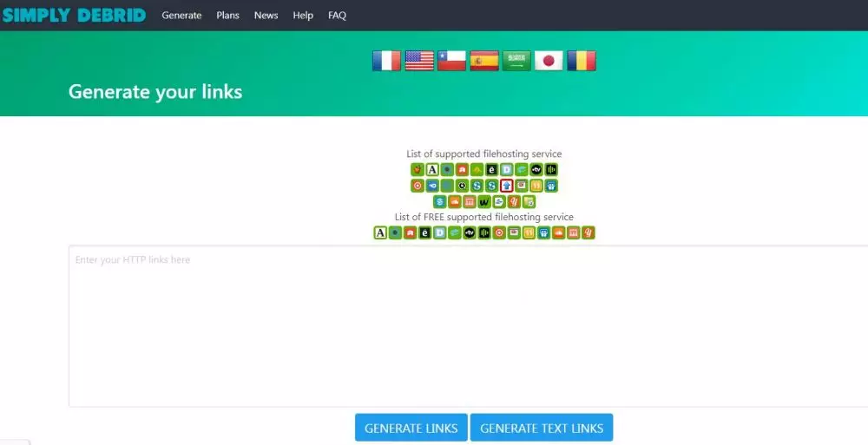Click the orange target icon in supported list
This screenshot has height=445, width=868.
(418, 186)
